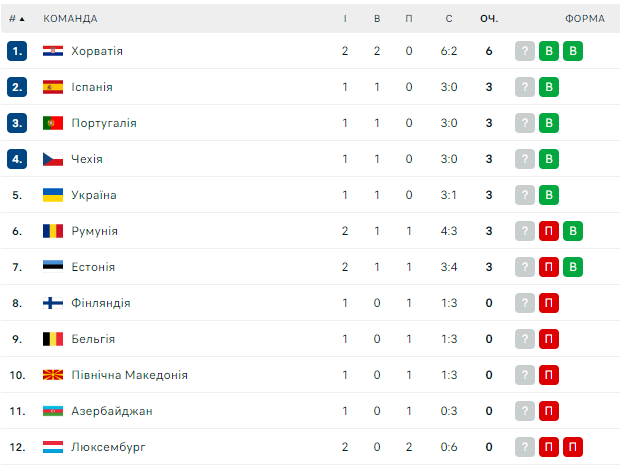Click Estonia's red П loss badge

[x=549, y=267]
